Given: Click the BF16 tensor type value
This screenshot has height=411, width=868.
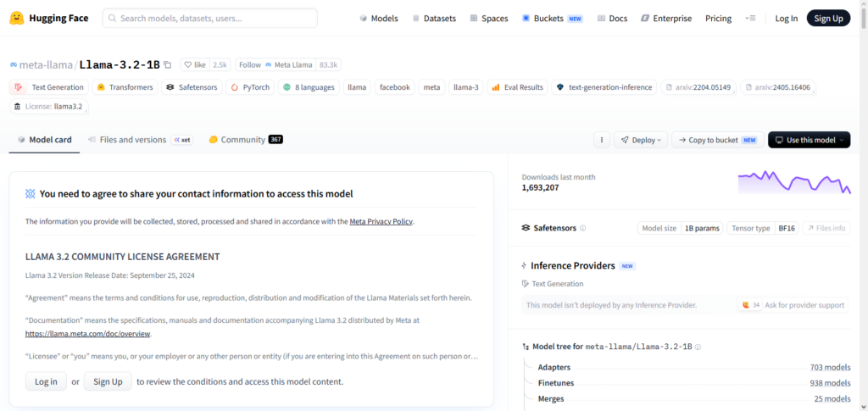Looking at the screenshot, I should click(x=787, y=228).
